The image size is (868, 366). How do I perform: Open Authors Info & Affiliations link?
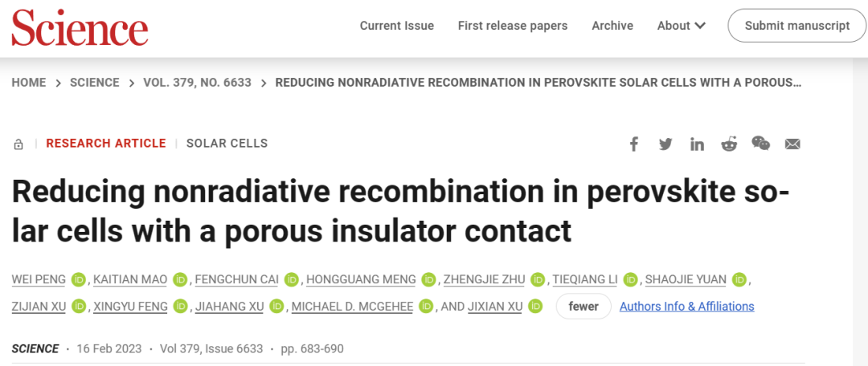click(x=687, y=307)
